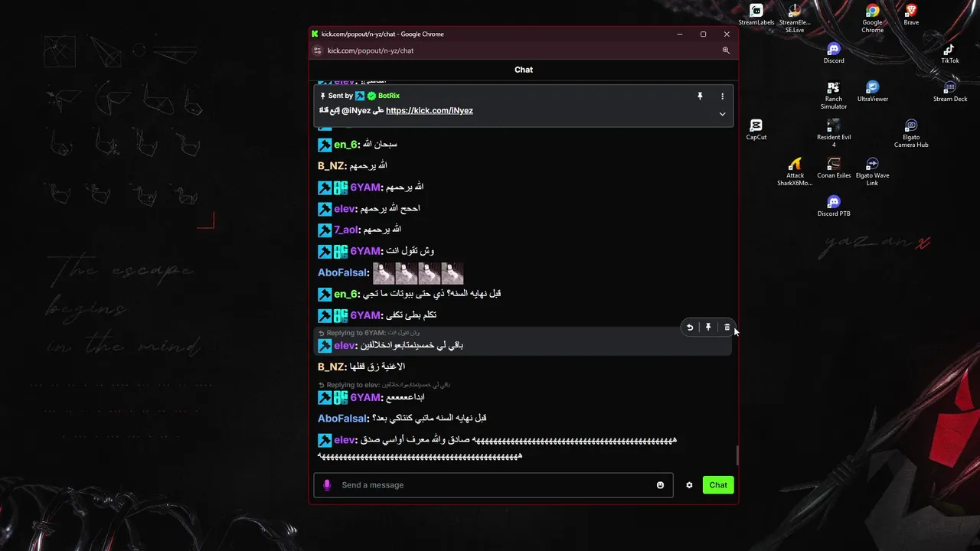Open Discord desktop shortcut
This screenshot has height=551, width=980.
pos(834,54)
